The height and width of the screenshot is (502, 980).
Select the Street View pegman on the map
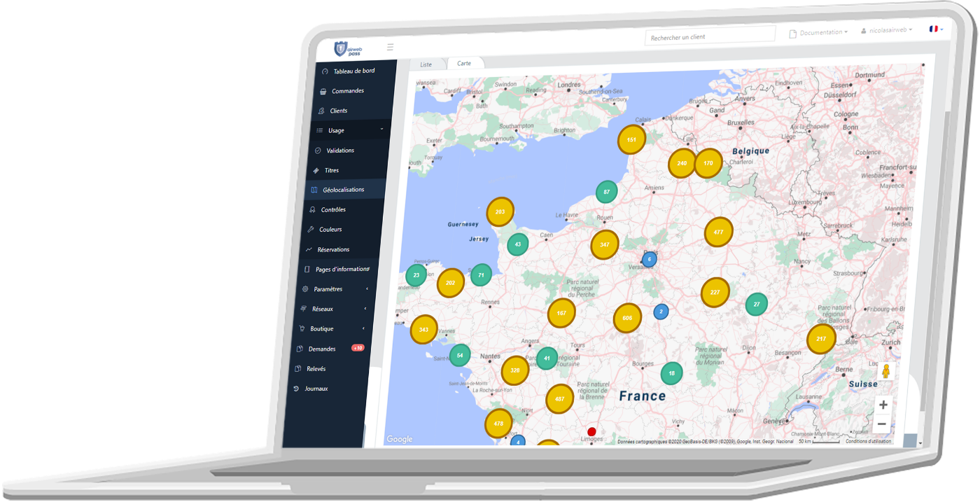886,372
